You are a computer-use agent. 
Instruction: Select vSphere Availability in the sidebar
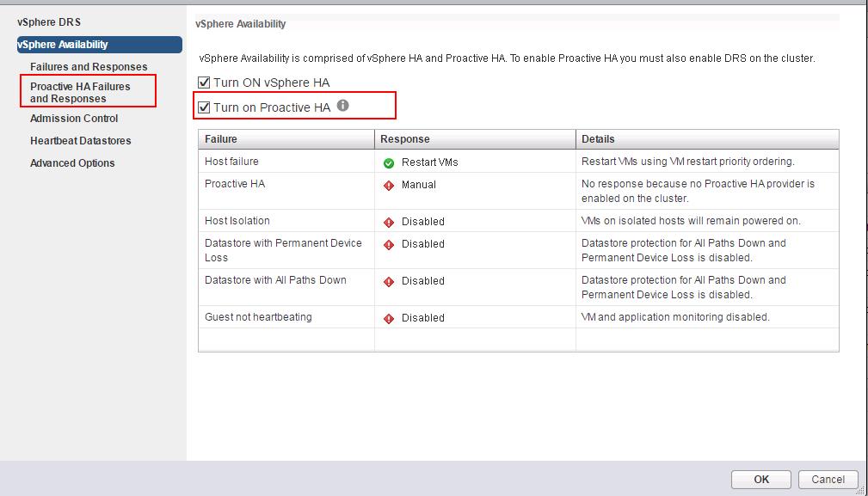coord(63,45)
